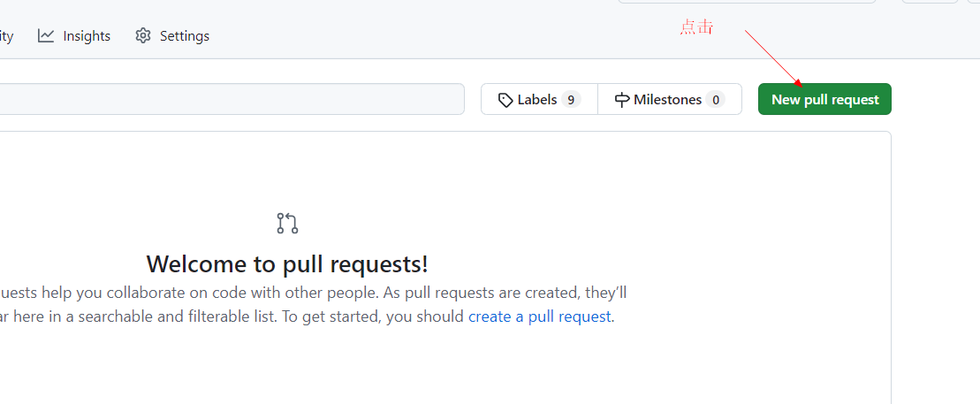Screen dimensions: 980x404
Task: Click the Welcome to pull requests! heading
Action: tap(287, 264)
